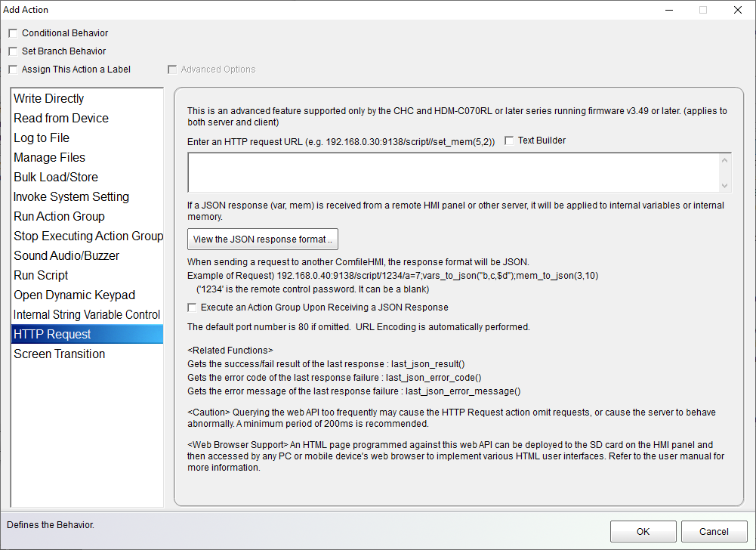This screenshot has height=550, width=756.
Task: Choose Run Action Group from list
Action: point(59,217)
